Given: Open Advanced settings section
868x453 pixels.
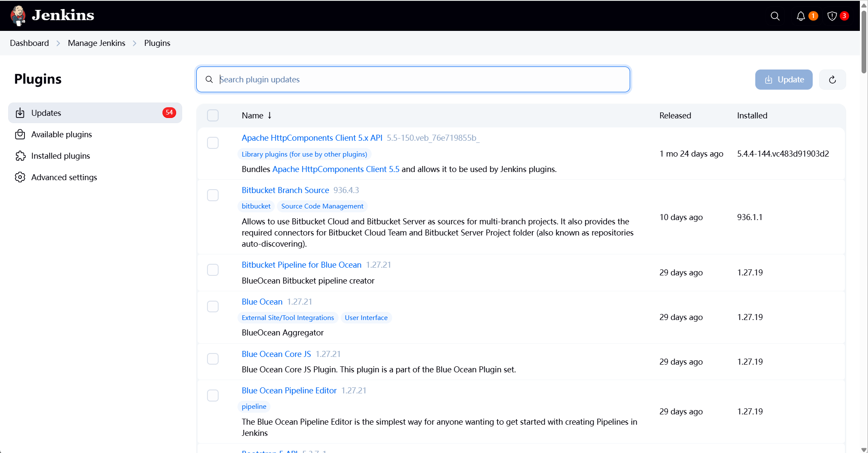Looking at the screenshot, I should [x=95, y=177].
